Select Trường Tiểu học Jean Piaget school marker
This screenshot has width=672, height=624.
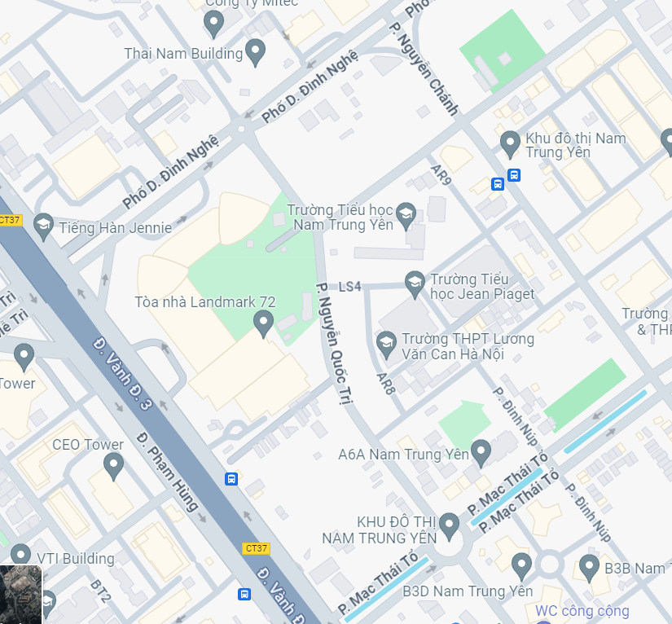coord(415,284)
